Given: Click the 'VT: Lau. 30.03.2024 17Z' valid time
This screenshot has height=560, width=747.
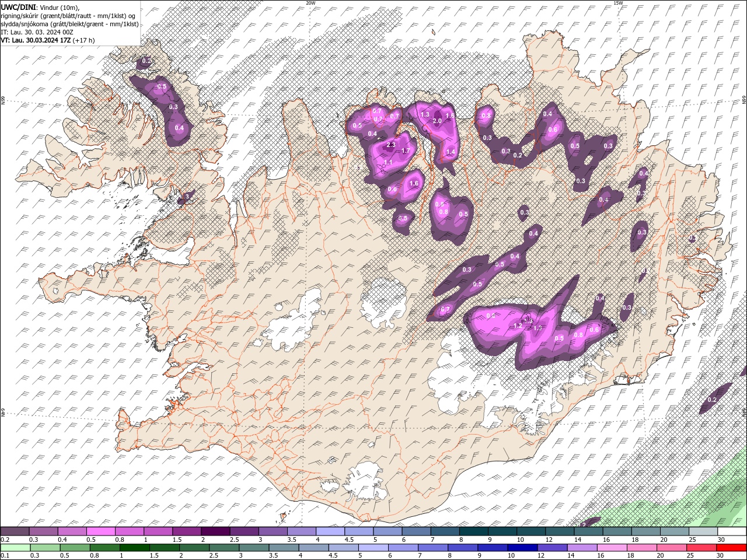Looking at the screenshot, I should point(36,40).
